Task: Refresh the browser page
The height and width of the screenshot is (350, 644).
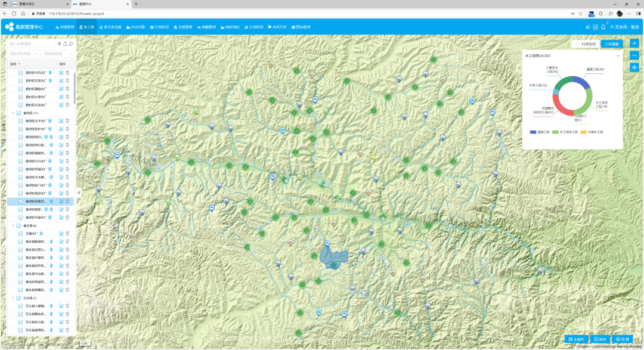Action: click(14, 14)
